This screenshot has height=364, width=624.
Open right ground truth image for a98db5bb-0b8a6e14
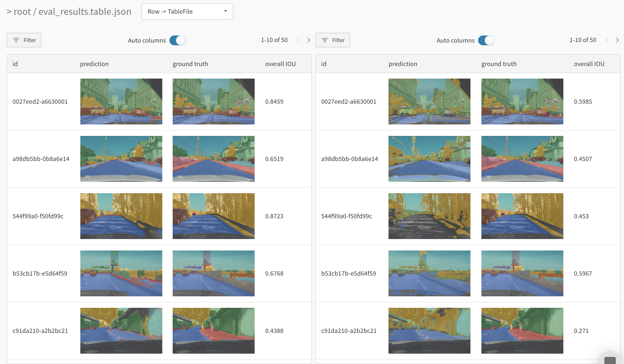[x=522, y=159]
